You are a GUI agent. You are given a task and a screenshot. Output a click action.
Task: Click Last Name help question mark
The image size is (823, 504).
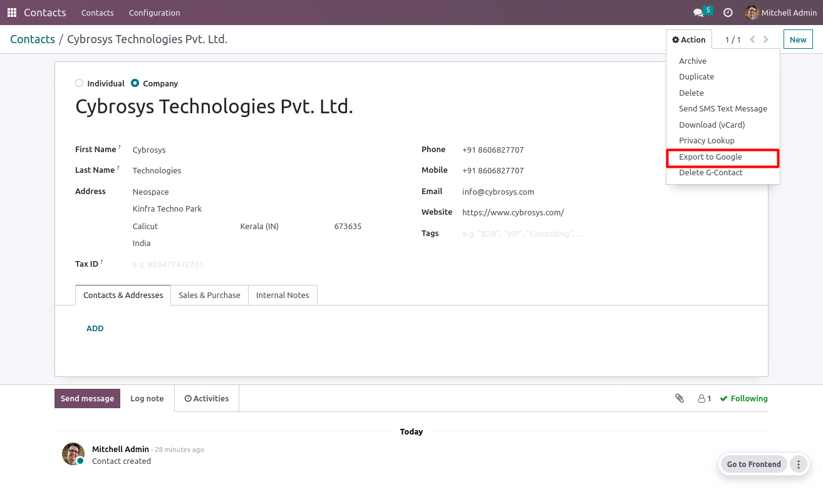coord(118,168)
